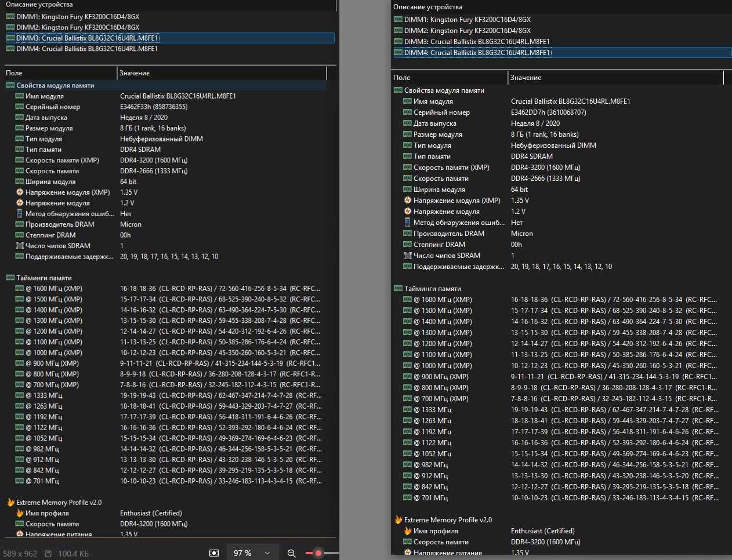Click '8 ГБ (1 rank, 16 banks)' in right panel
Screen dimensions: 732x560
click(x=545, y=134)
